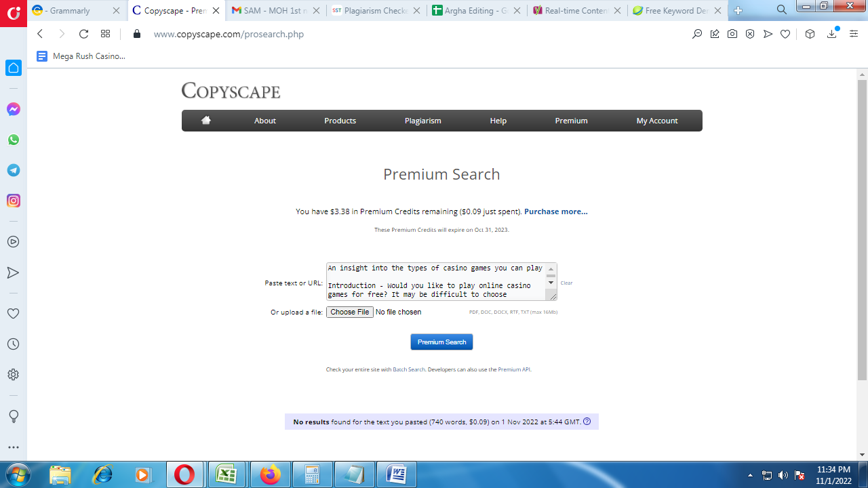868x488 pixels.
Task: Open downloads icon in toolbar
Action: pos(832,34)
